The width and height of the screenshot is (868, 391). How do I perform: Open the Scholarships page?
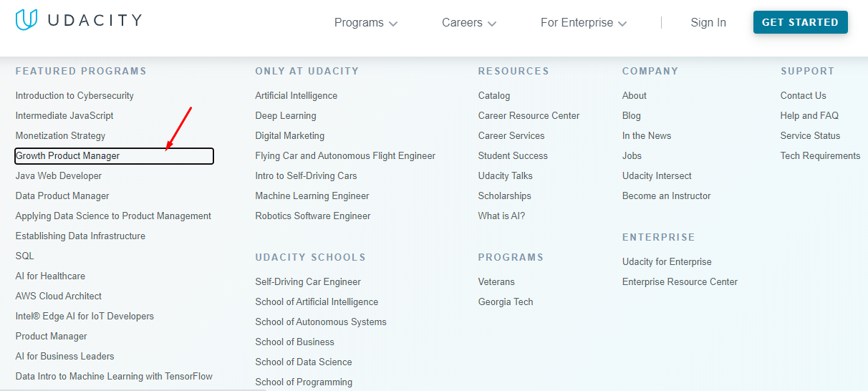505,196
